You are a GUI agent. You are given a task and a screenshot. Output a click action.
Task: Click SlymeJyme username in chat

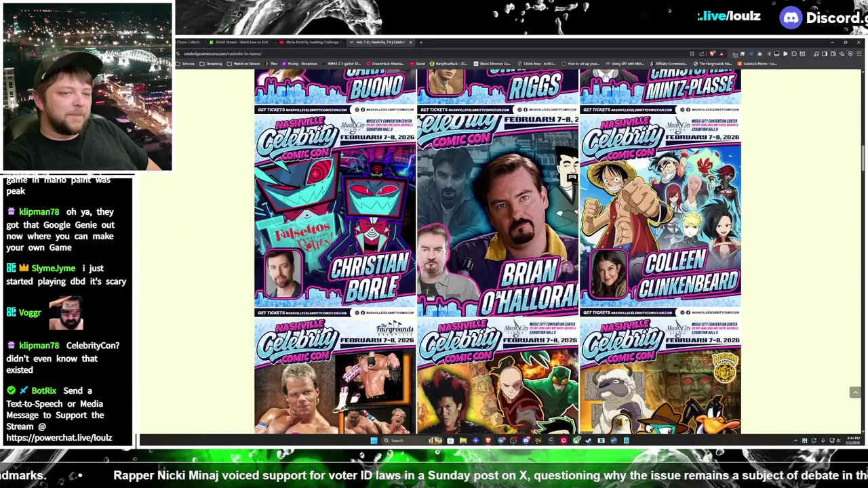[53, 268]
